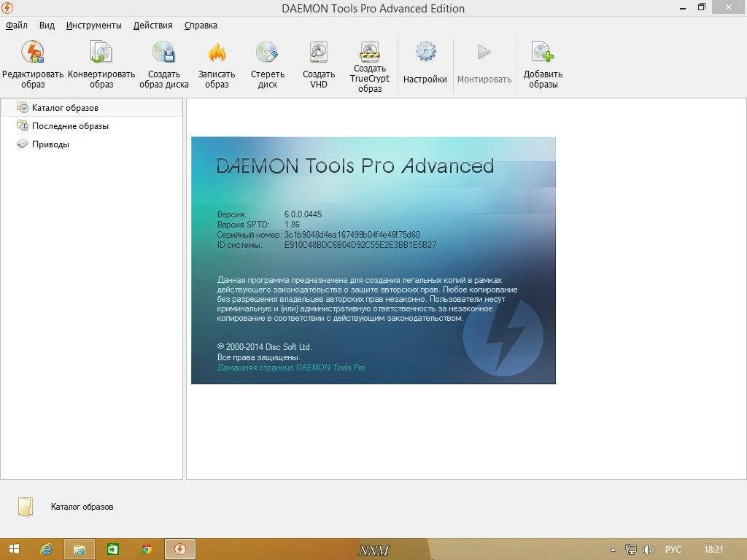Open Домашняя страница DAEMON Tools Pro link
Image resolution: width=747 pixels, height=560 pixels.
(x=291, y=367)
